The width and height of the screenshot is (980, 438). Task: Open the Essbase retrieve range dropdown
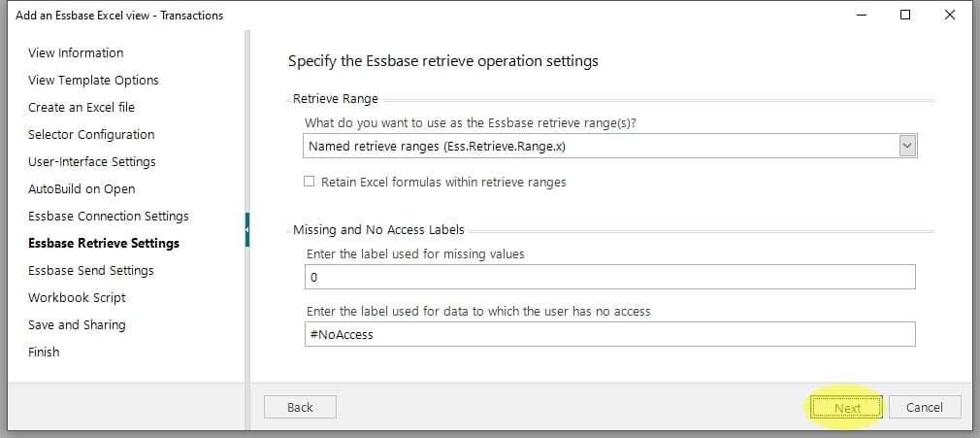(x=907, y=146)
